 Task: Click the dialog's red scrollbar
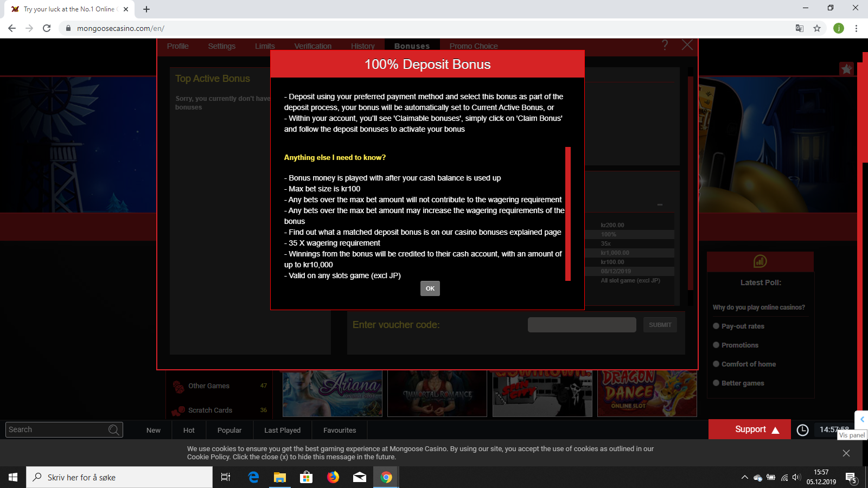[568, 214]
